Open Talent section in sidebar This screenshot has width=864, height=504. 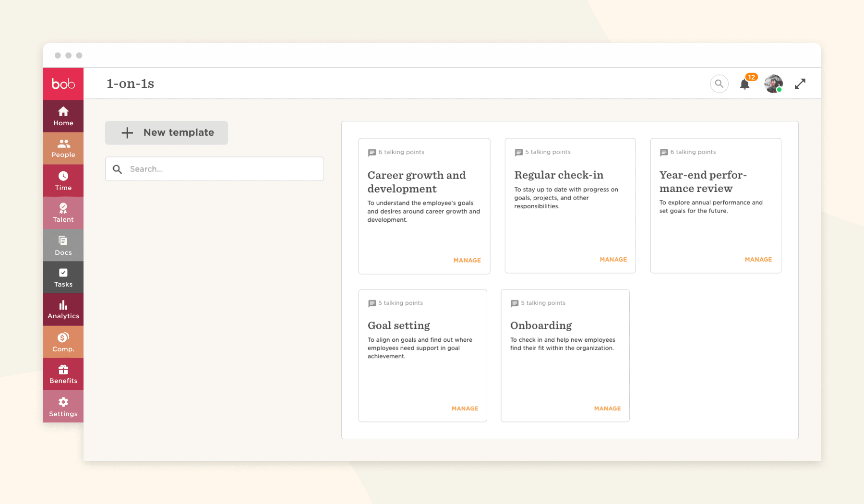63,213
